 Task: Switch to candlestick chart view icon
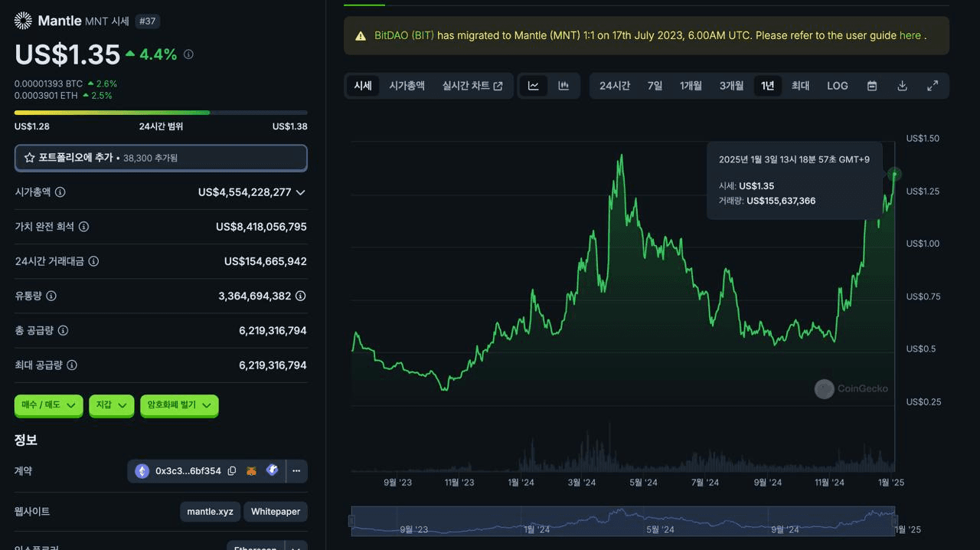click(x=563, y=86)
